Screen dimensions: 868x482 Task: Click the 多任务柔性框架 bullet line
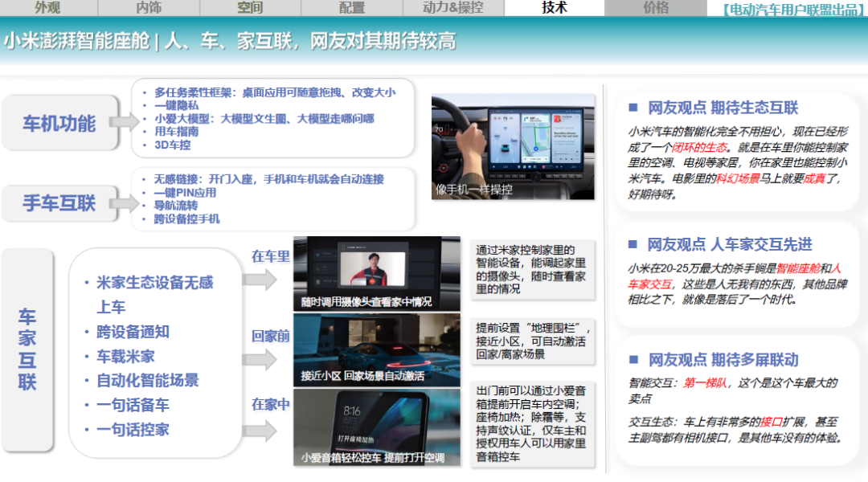coord(275,92)
